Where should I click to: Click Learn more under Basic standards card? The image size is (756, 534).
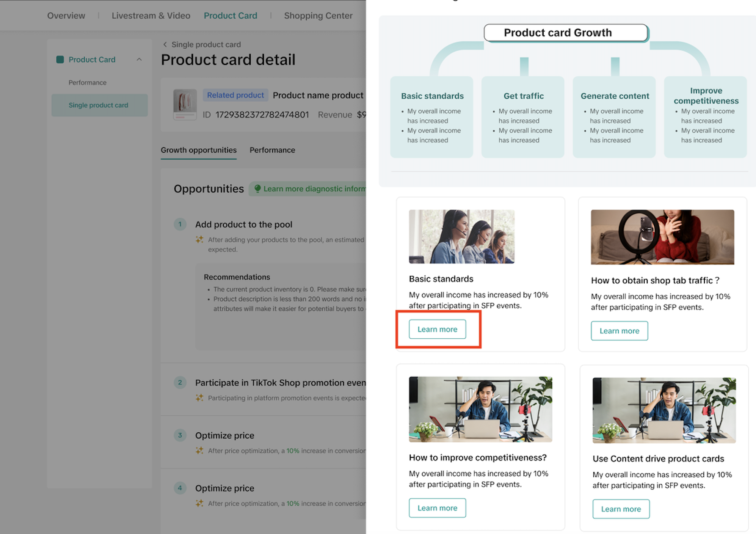click(x=437, y=329)
